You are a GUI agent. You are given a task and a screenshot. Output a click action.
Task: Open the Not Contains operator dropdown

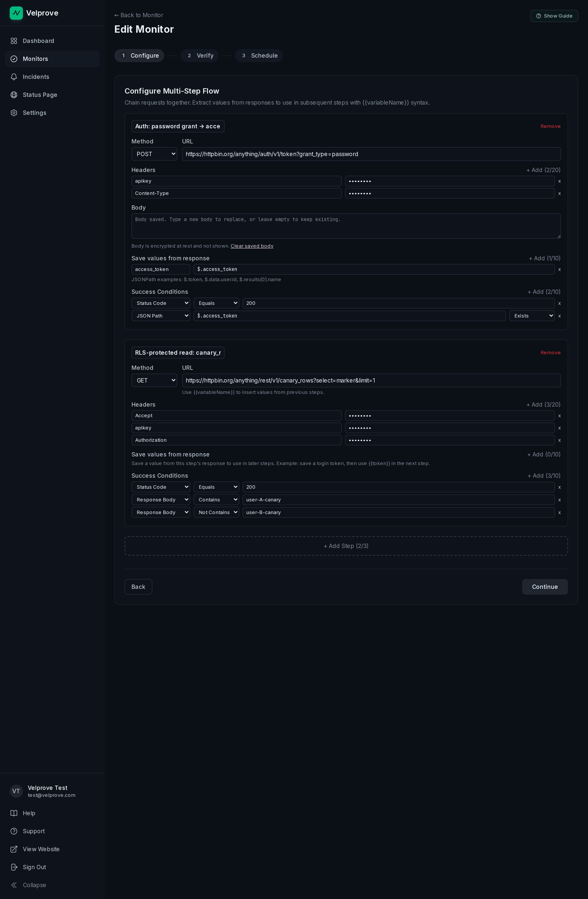tap(216, 512)
